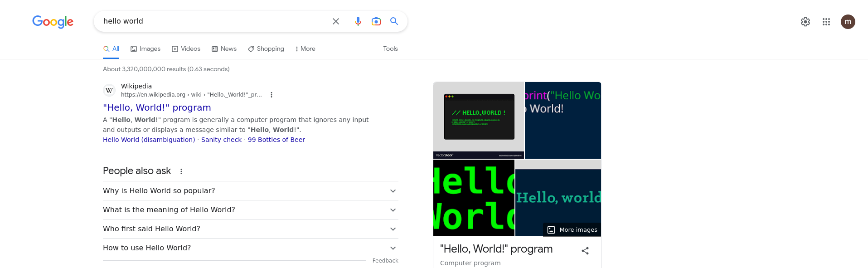This screenshot has height=268, width=868.
Task: Click the More images button
Action: (x=572, y=230)
